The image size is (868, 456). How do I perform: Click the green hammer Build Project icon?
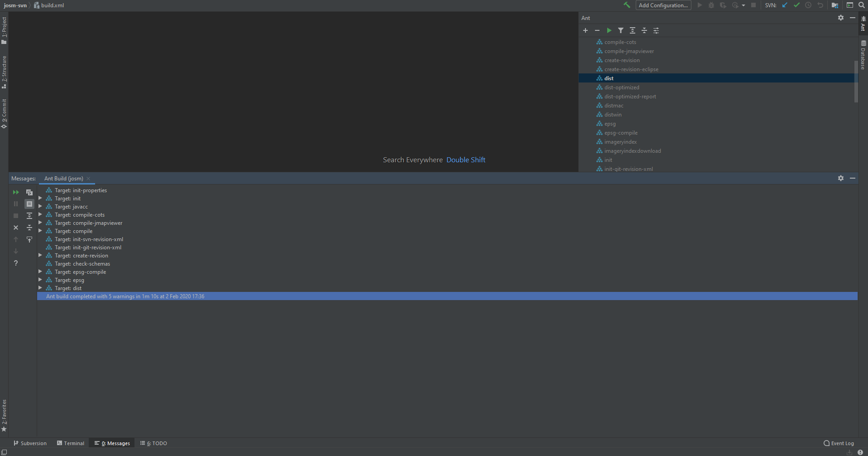[x=627, y=5]
